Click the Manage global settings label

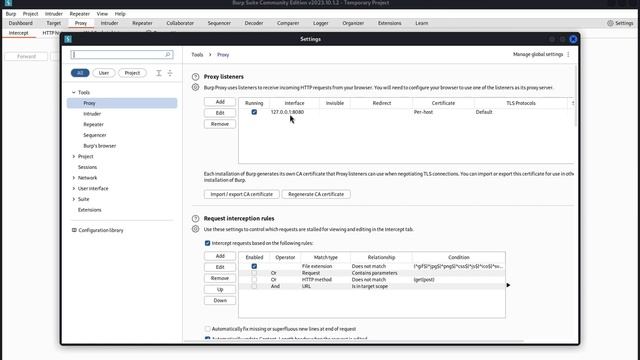pyautogui.click(x=538, y=54)
